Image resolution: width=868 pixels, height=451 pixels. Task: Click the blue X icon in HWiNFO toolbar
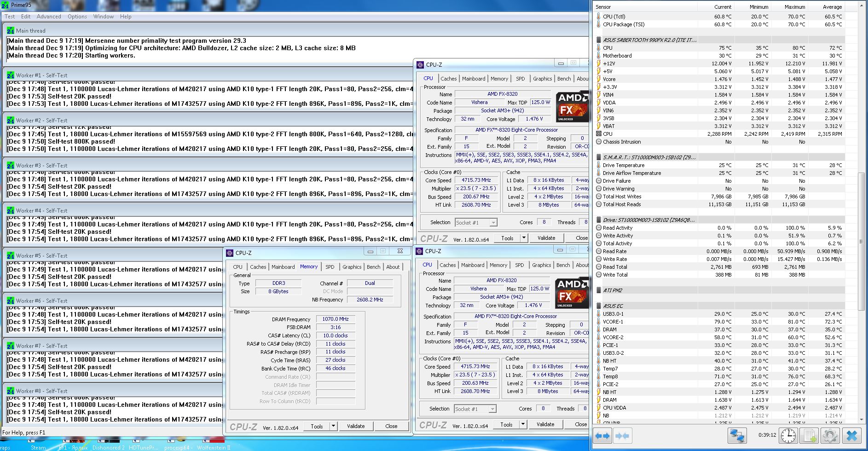click(x=851, y=435)
